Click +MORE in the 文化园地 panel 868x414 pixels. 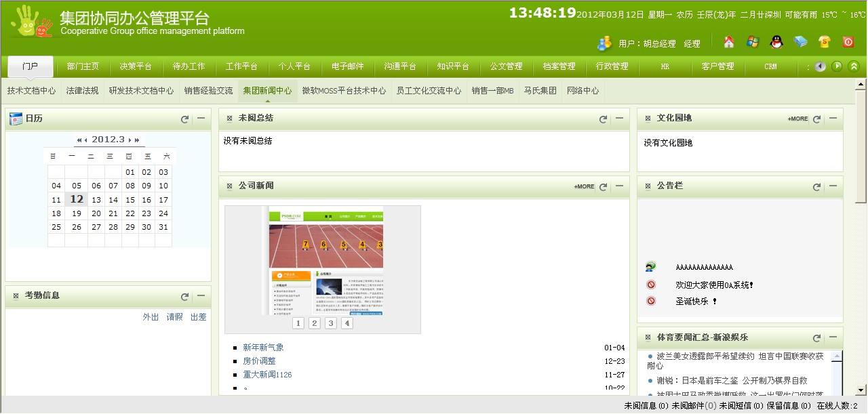pos(797,119)
